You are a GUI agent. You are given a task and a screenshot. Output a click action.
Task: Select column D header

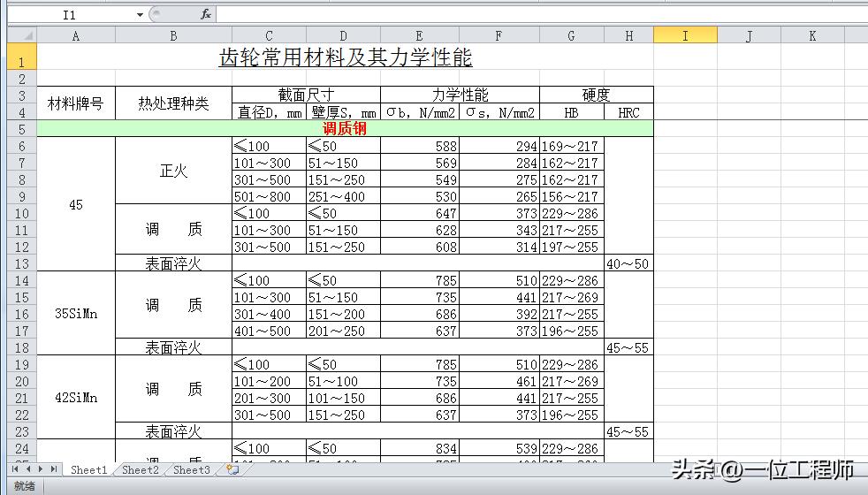[343, 36]
